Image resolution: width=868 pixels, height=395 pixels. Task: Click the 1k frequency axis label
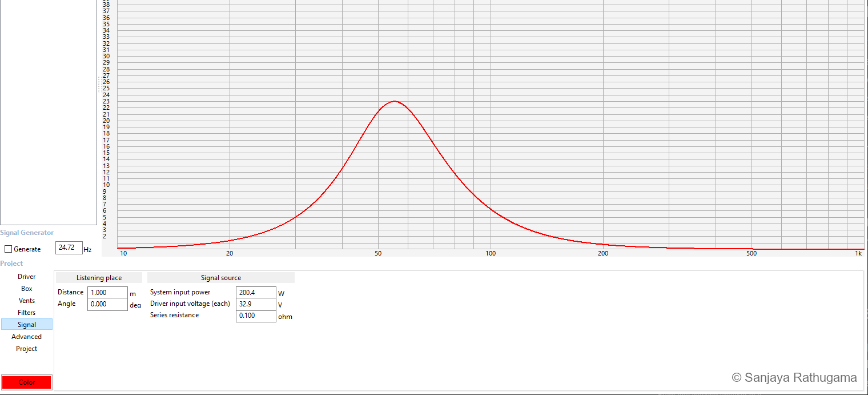[x=858, y=253]
